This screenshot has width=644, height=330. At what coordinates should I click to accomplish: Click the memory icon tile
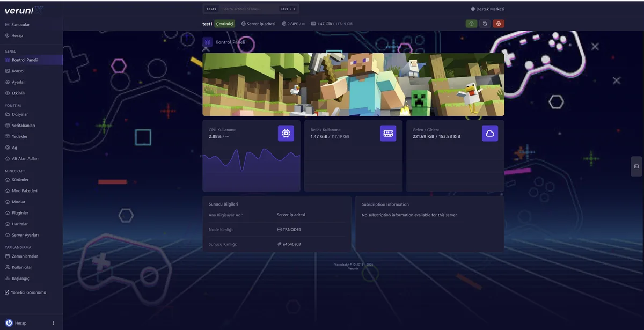388,134
